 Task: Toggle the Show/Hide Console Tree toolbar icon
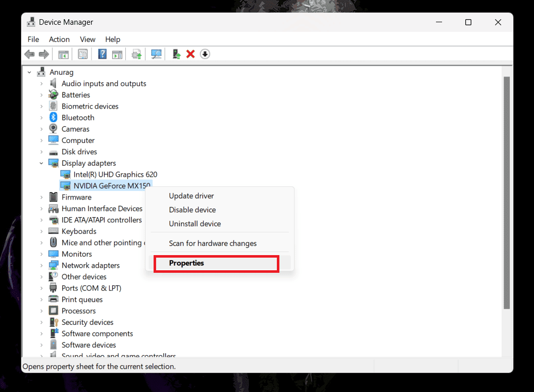click(63, 54)
